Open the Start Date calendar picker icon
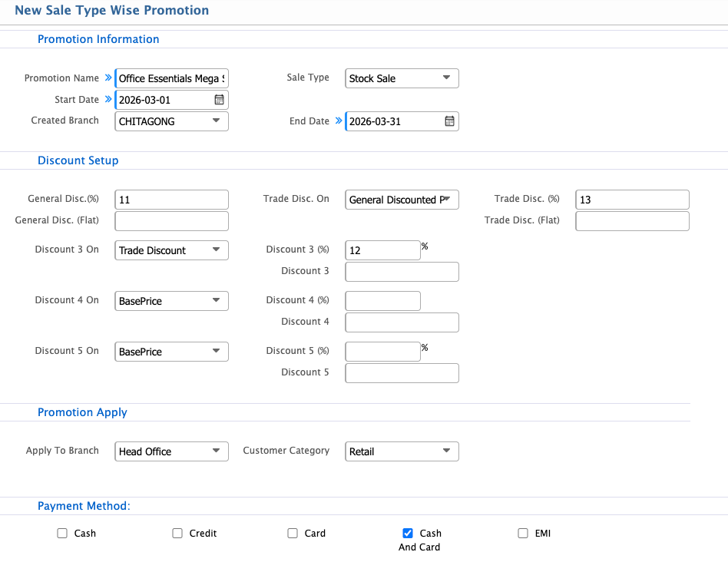Screen dimensions: 728x562 click(219, 100)
